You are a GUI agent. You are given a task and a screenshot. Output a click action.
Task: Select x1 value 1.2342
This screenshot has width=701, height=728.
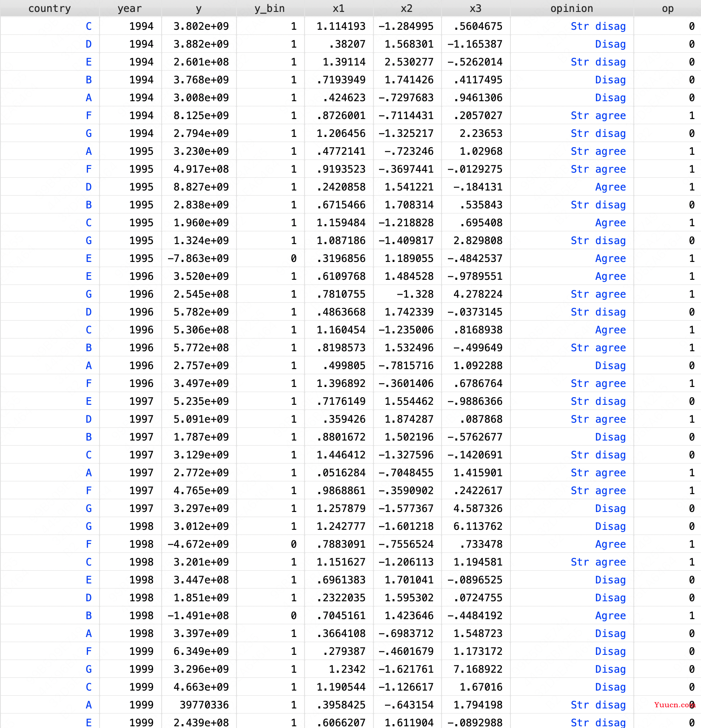(x=347, y=669)
